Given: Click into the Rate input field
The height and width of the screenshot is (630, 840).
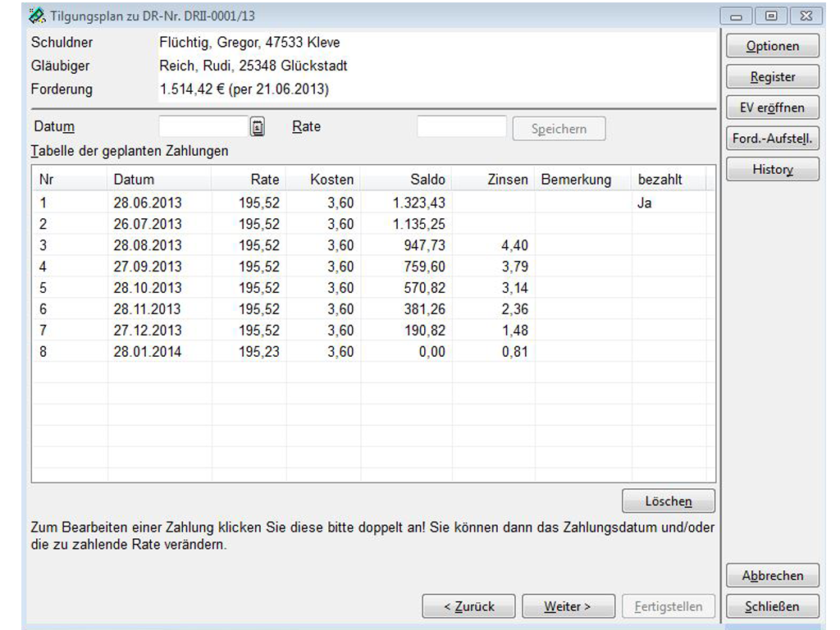Looking at the screenshot, I should point(461,127).
